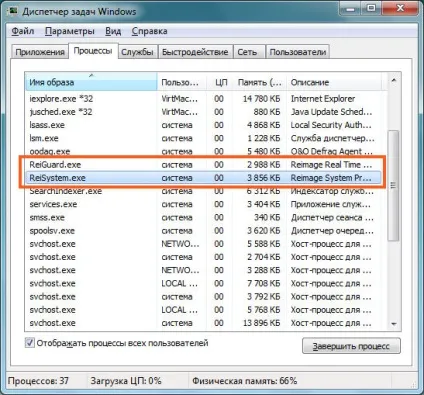Select the iexplore.exe *32 process
424x395 pixels.
204,99
